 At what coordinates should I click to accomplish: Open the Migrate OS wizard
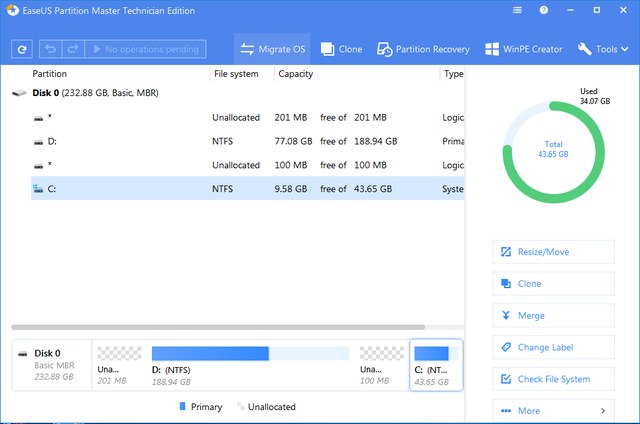coord(272,48)
